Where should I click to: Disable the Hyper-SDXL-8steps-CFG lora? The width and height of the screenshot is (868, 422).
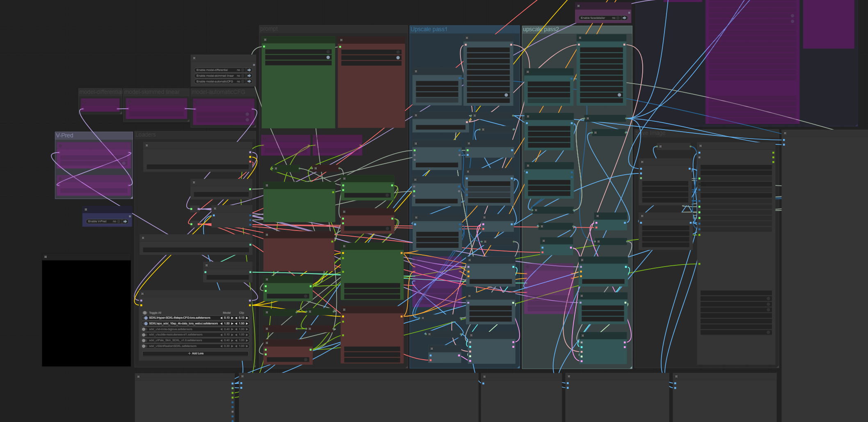click(145, 318)
